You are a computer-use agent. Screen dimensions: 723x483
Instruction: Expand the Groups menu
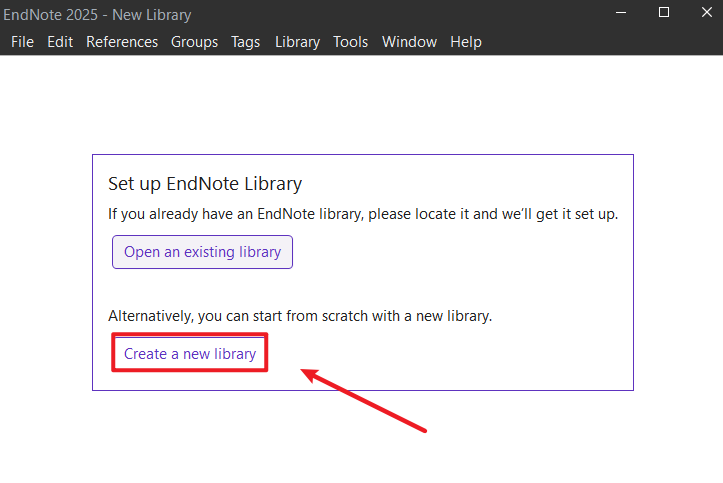(194, 42)
